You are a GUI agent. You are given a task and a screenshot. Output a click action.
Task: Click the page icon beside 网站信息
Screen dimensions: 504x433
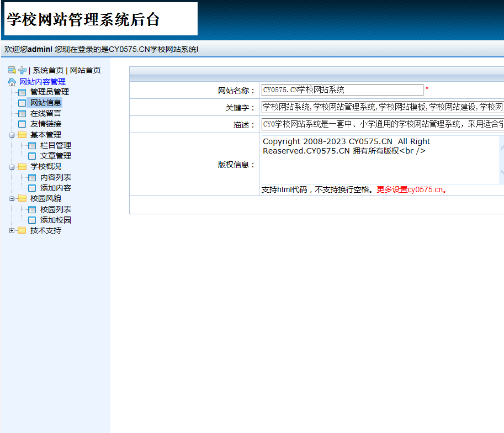pyautogui.click(x=22, y=103)
